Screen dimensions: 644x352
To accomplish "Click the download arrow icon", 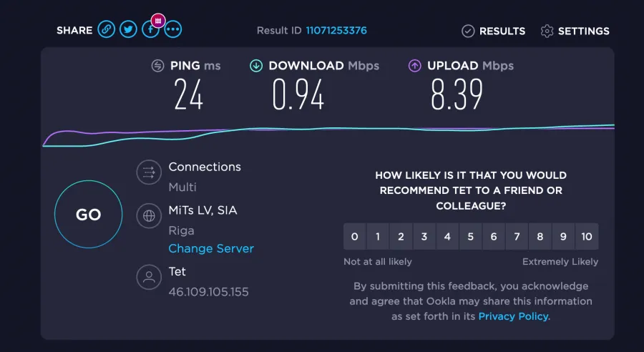I will [256, 66].
